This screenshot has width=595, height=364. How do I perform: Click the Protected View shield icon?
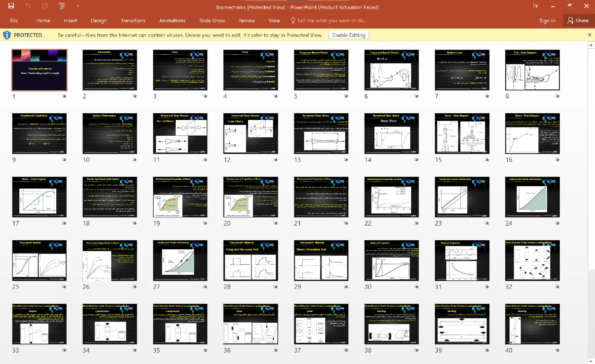pyautogui.click(x=7, y=35)
